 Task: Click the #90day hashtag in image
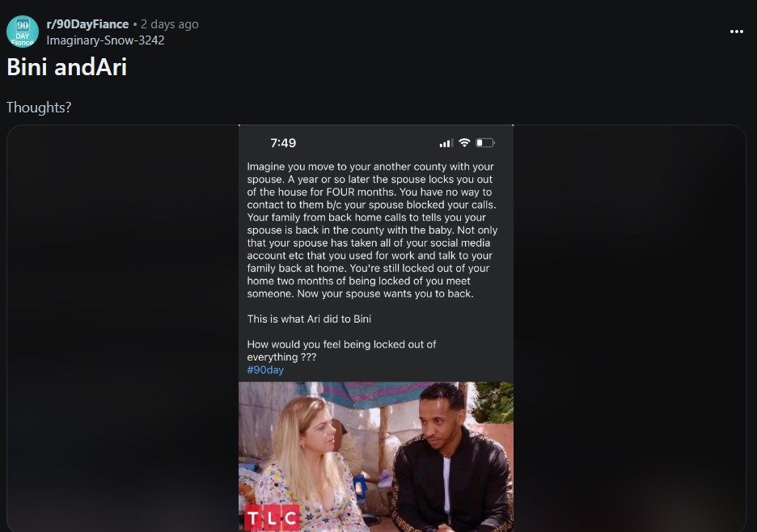pyautogui.click(x=265, y=369)
